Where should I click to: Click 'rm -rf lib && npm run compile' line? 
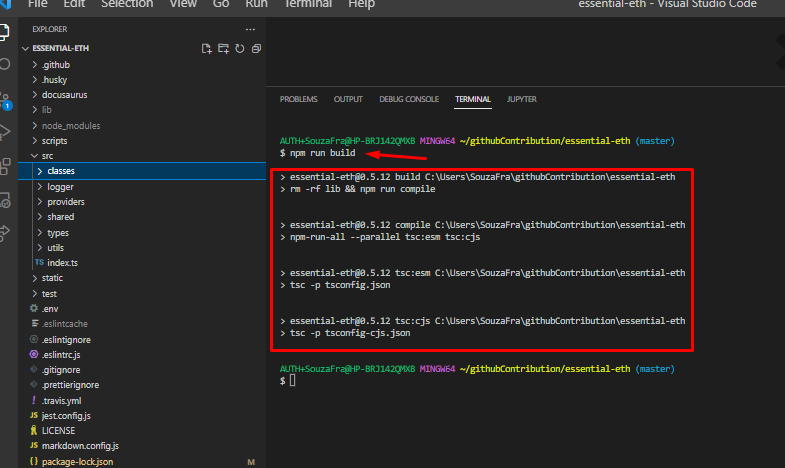click(x=362, y=189)
